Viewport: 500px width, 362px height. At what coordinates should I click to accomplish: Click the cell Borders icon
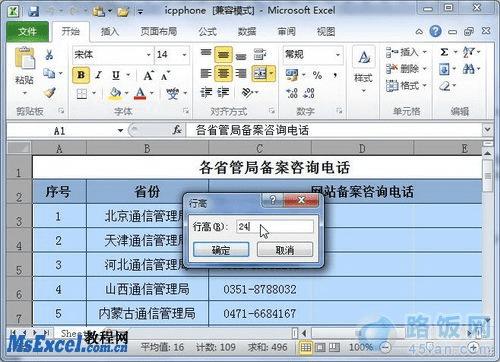coord(82,94)
